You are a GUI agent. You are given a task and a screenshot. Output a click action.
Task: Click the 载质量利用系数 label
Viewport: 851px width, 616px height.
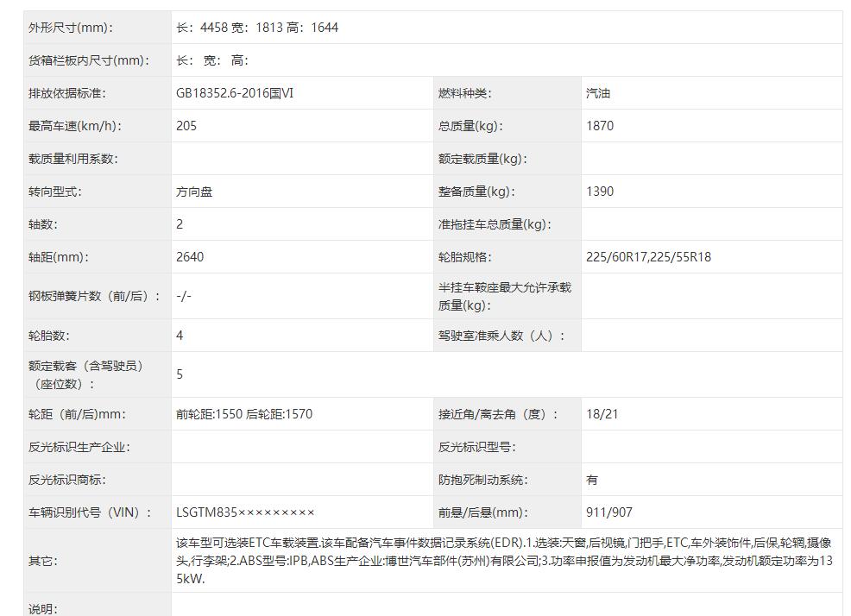click(x=72, y=159)
